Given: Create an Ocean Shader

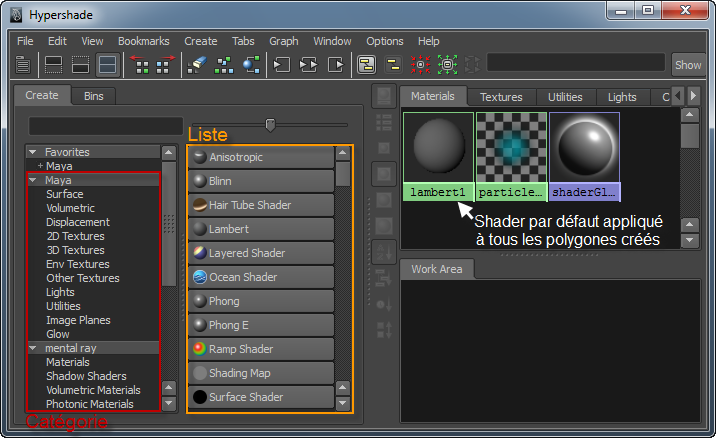Looking at the screenshot, I should pyautogui.click(x=261, y=277).
